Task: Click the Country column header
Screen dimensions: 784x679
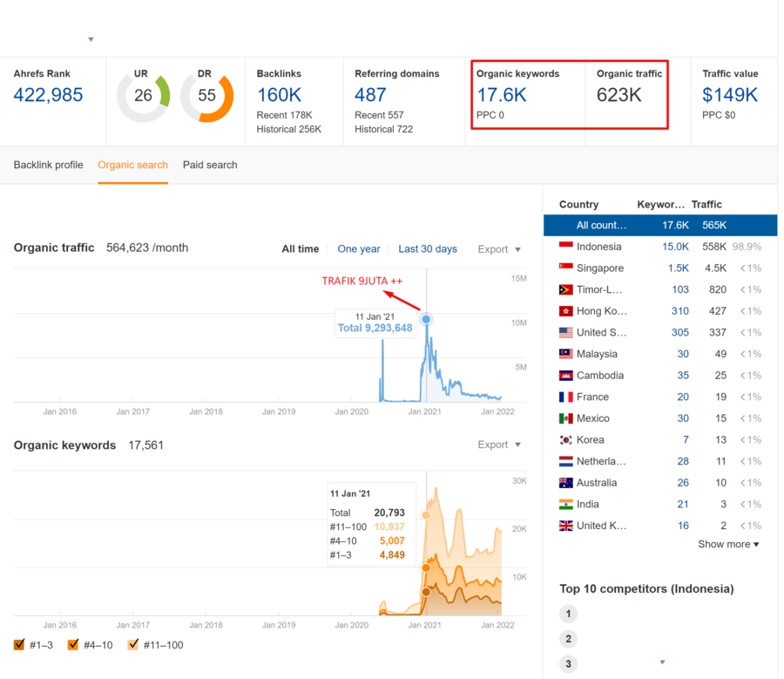Action: click(x=578, y=204)
